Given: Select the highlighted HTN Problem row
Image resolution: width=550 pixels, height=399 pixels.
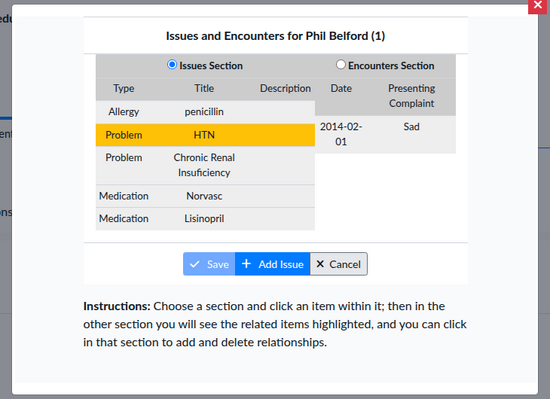Looking at the screenshot, I should click(x=205, y=135).
